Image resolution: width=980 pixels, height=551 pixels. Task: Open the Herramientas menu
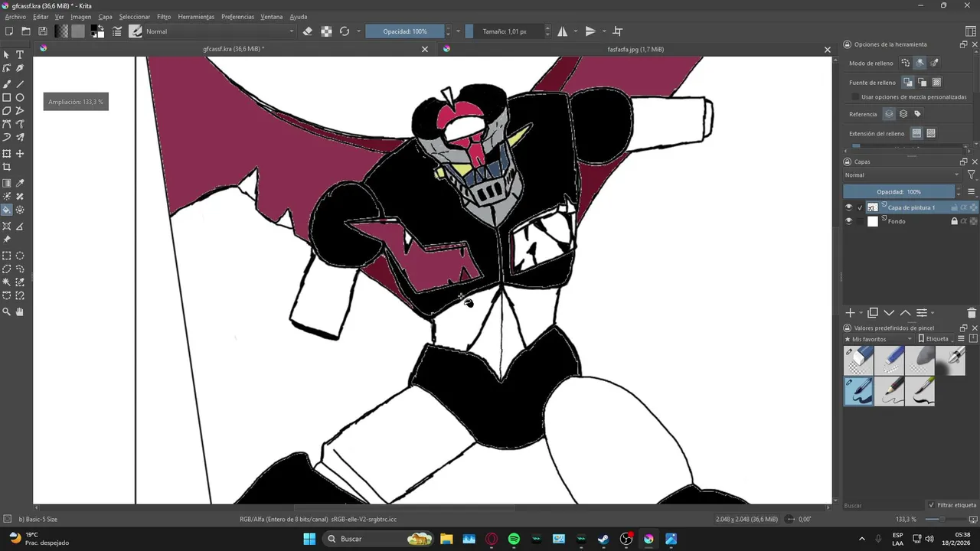pos(196,17)
